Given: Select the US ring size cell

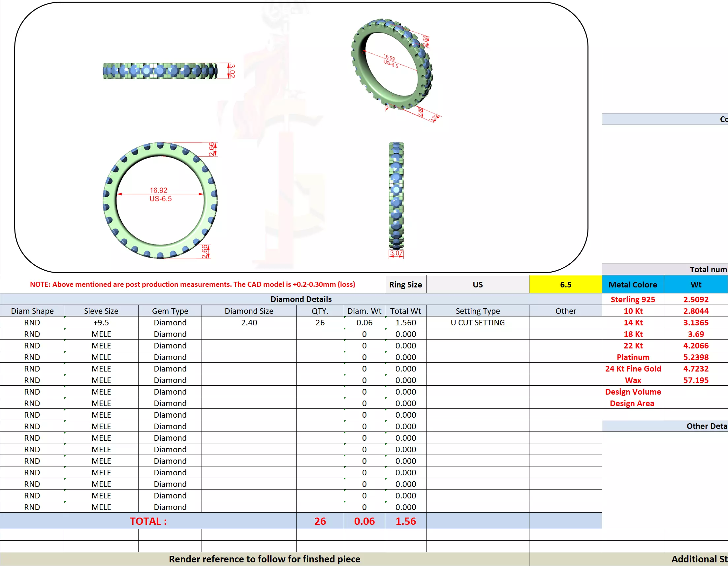Looking at the screenshot, I should (x=477, y=284).
